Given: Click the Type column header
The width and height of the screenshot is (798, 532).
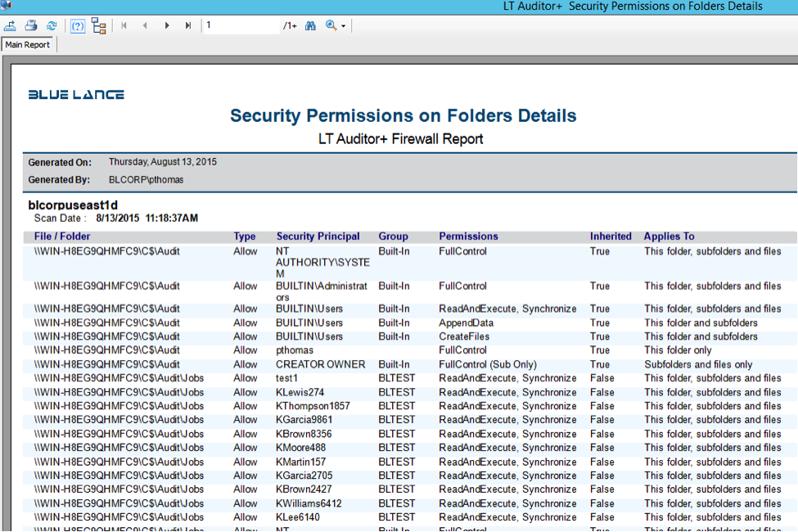Looking at the screenshot, I should click(x=245, y=237).
